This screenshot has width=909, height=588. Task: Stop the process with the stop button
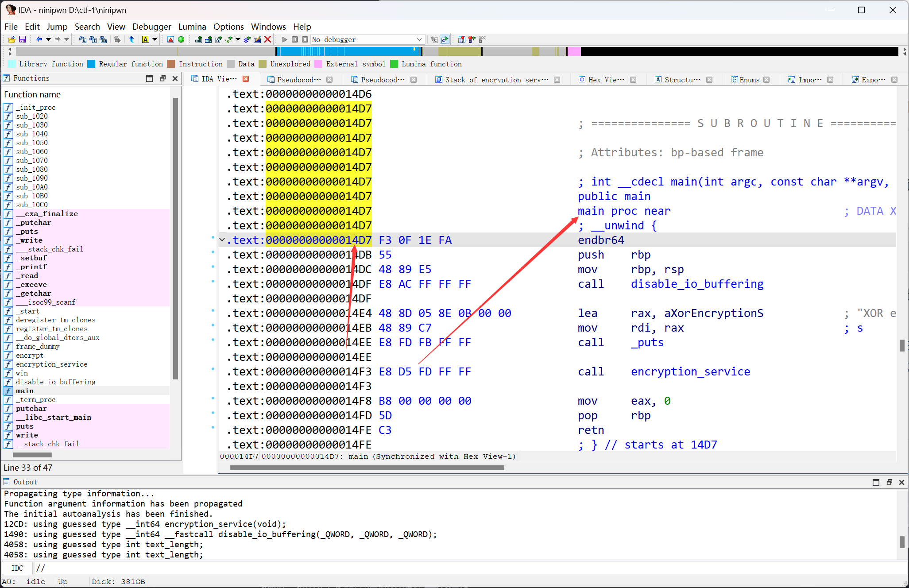coord(305,39)
